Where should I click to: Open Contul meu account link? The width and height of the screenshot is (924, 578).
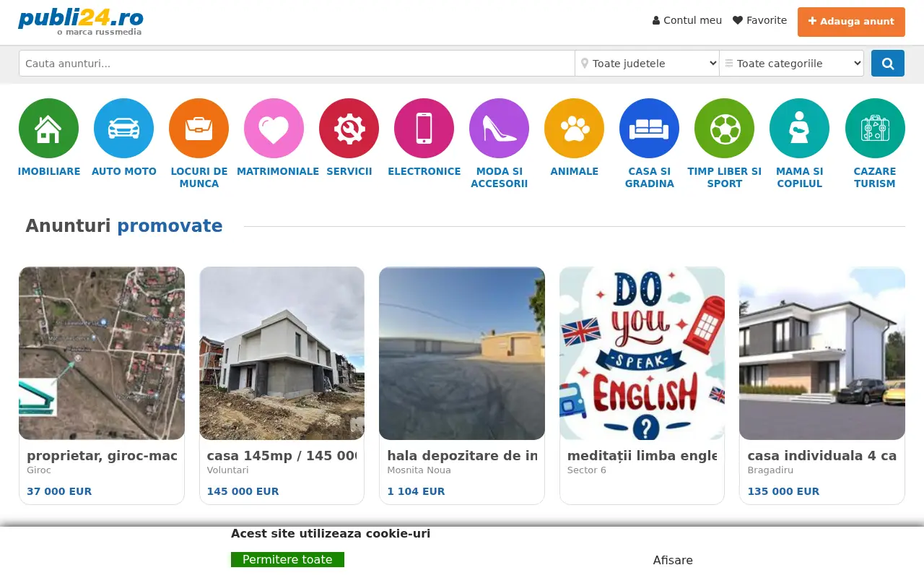tap(687, 20)
